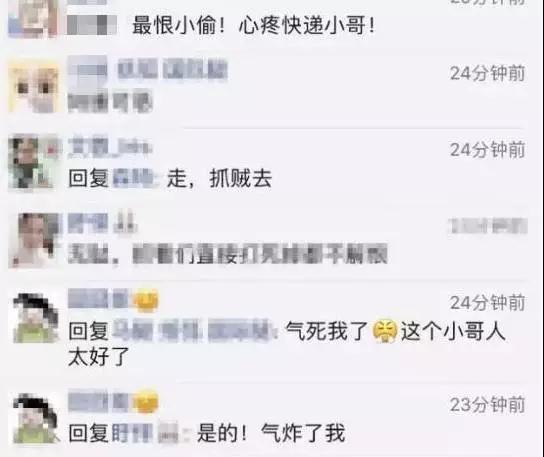The height and width of the screenshot is (457, 544).
Task: Tap emoji badge in name above "气炸了我"
Action: pyautogui.click(x=146, y=401)
